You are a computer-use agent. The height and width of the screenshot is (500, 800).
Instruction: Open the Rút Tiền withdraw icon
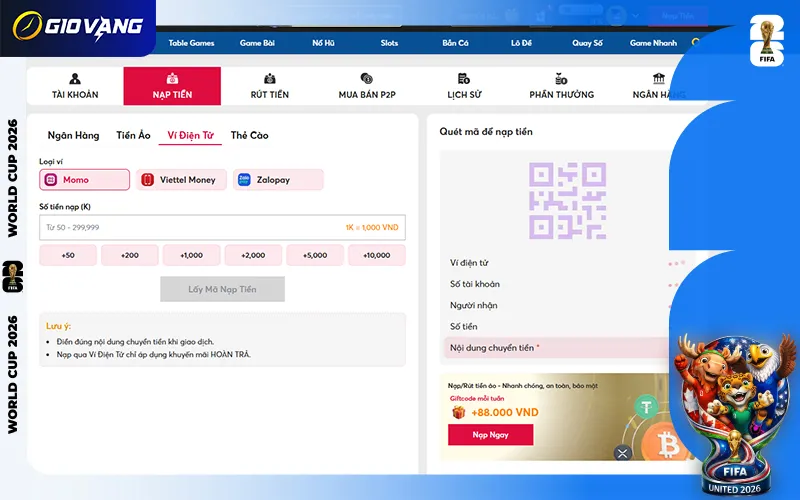pyautogui.click(x=269, y=79)
